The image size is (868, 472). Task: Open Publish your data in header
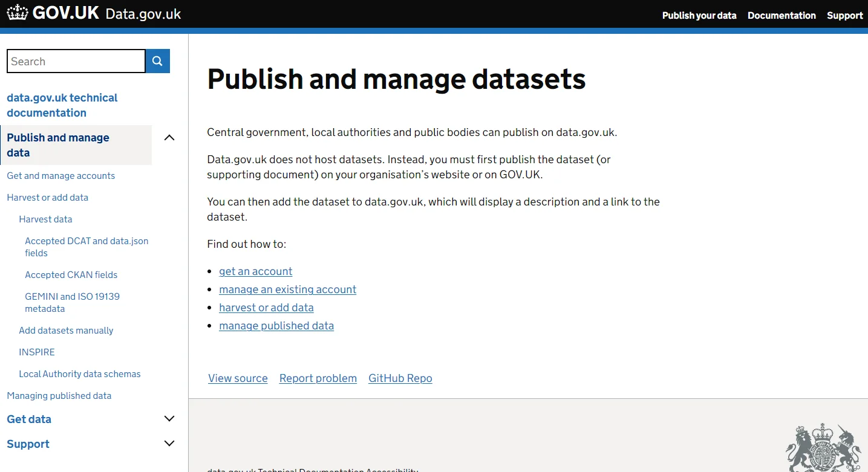(699, 15)
